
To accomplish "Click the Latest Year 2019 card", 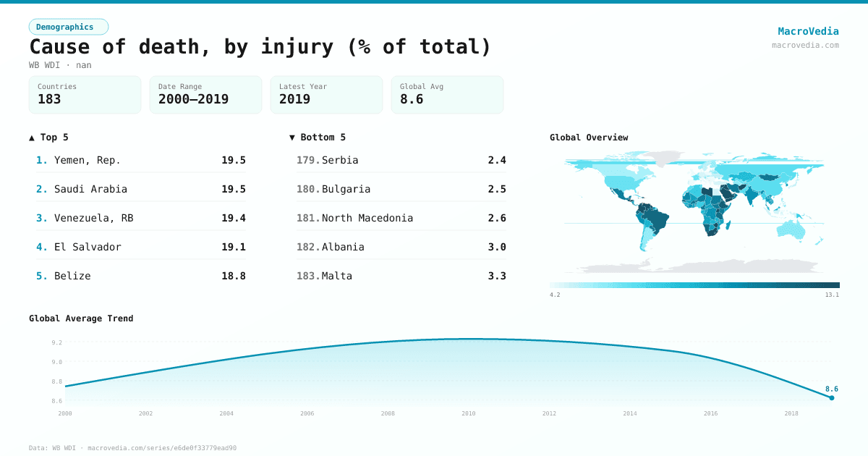I will click(326, 95).
